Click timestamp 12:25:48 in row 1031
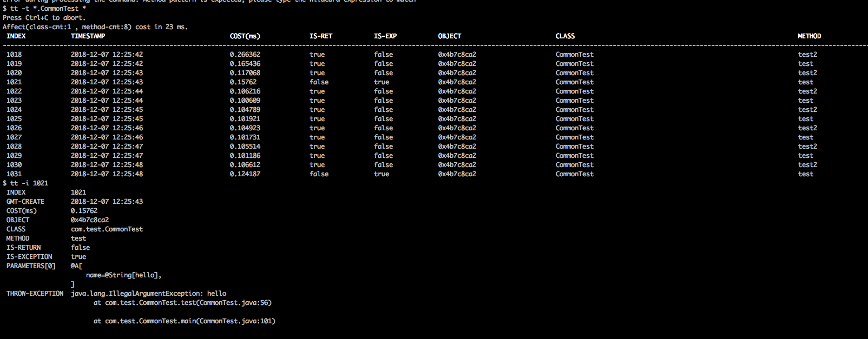Viewport: 868px width, 339px height. point(128,174)
